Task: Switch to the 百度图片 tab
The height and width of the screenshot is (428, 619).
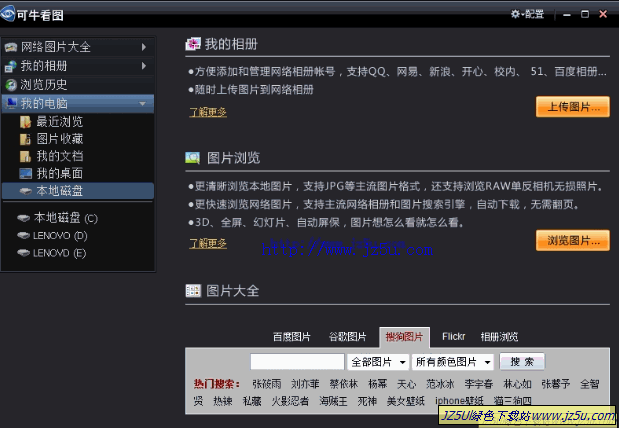Action: coord(292,337)
